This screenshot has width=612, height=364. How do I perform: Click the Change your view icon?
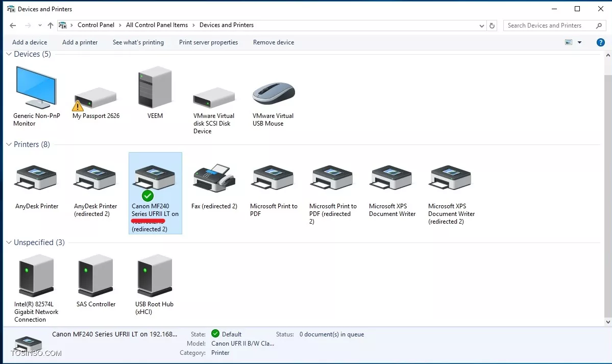click(x=569, y=42)
